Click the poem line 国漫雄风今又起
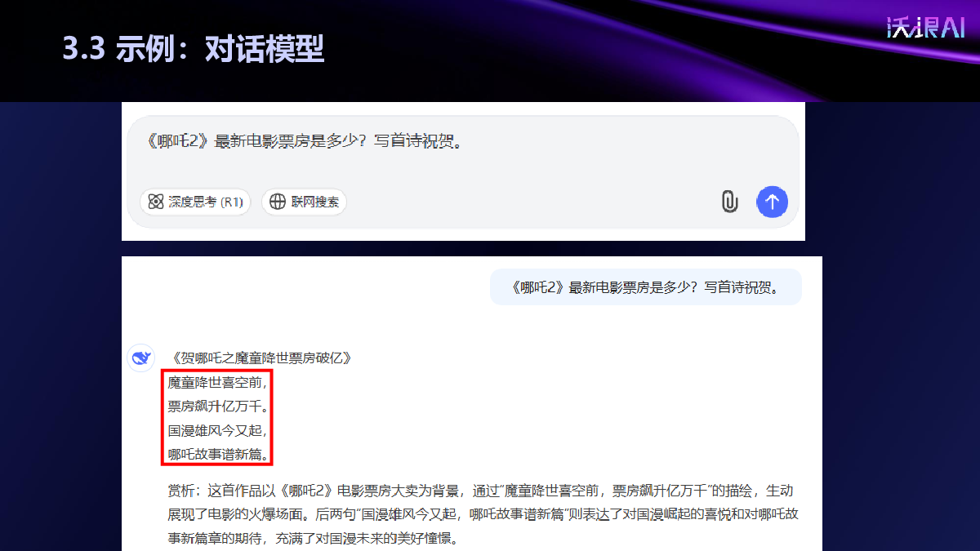 click(217, 429)
